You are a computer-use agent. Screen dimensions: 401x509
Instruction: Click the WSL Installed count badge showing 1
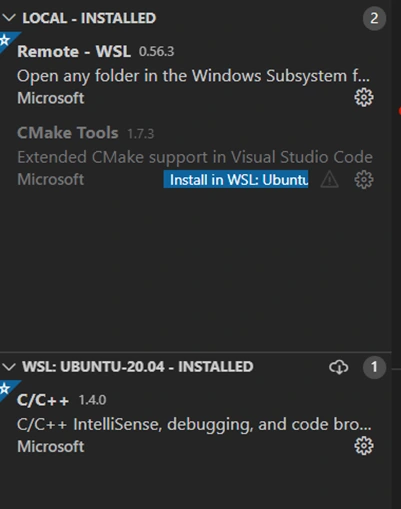(374, 367)
